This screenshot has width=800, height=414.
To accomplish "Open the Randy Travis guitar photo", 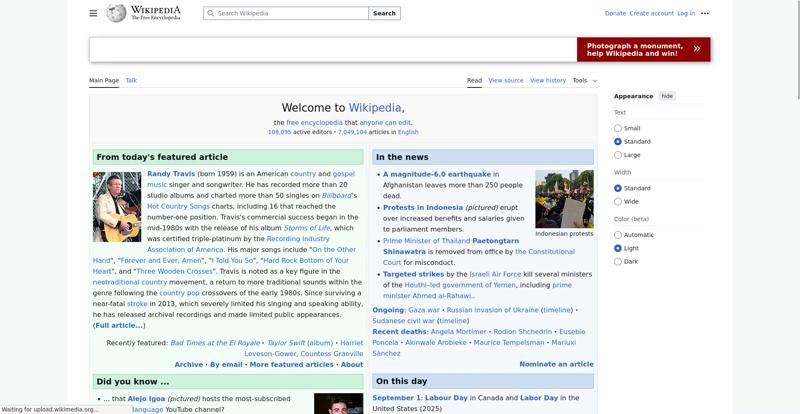I will pyautogui.click(x=117, y=206).
